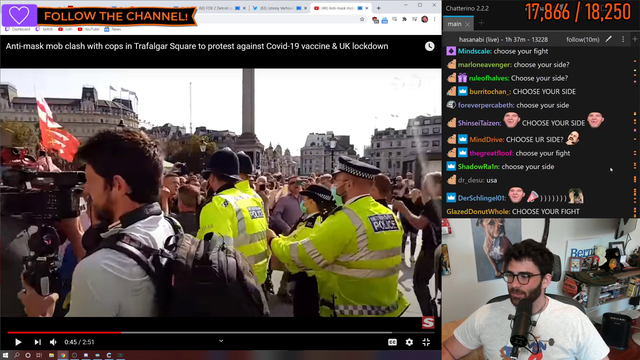Close the main Chatterino tab

point(468,24)
